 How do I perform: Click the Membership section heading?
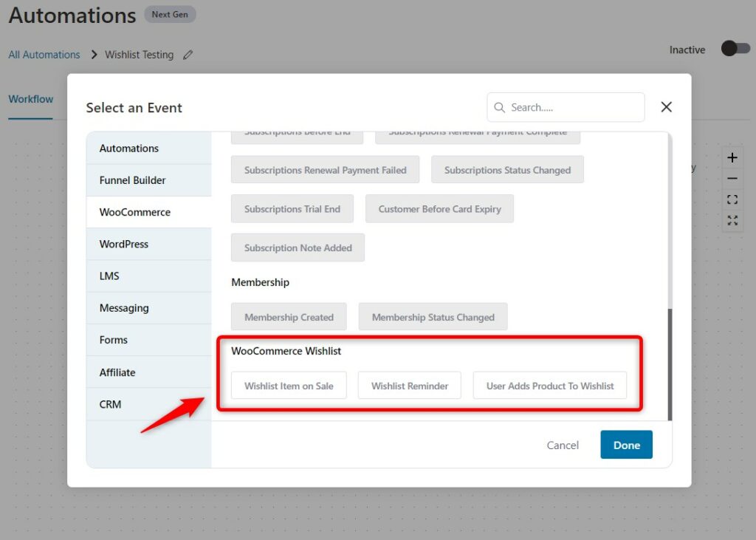pyautogui.click(x=261, y=282)
